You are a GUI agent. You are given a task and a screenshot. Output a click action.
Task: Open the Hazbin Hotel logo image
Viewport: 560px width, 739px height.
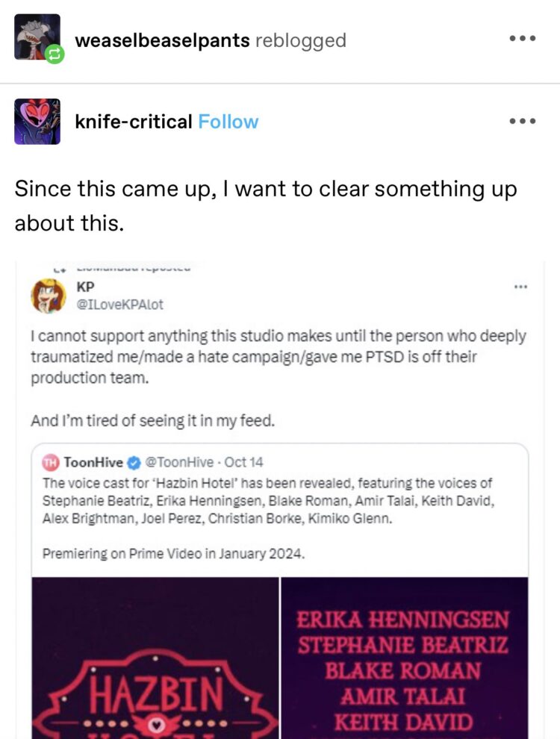point(155,657)
